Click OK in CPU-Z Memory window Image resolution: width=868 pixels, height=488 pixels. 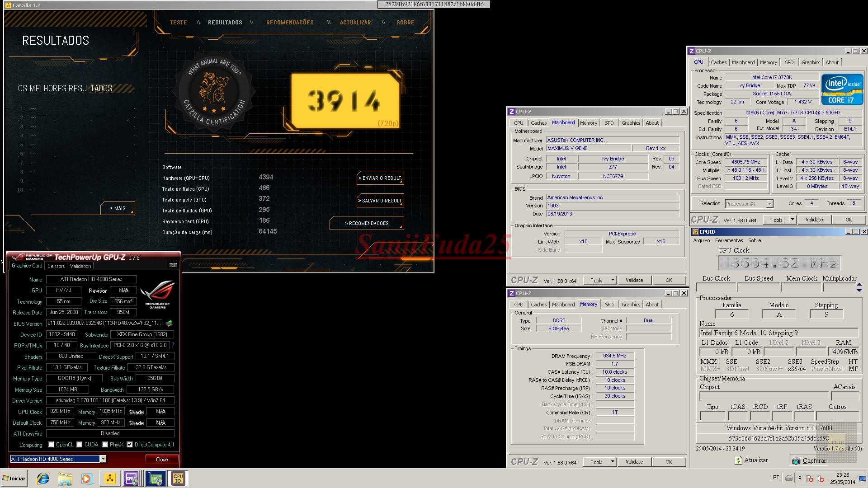tap(668, 462)
